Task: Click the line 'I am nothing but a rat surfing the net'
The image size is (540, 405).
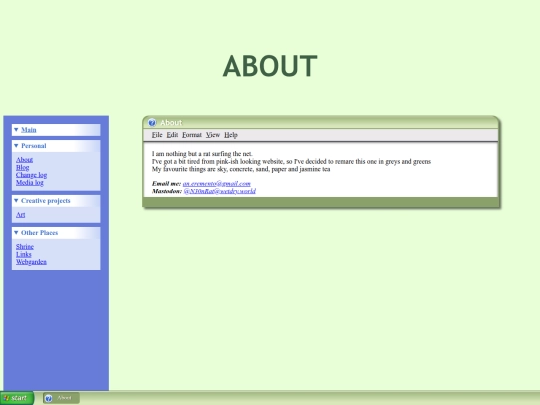Action: (202, 154)
